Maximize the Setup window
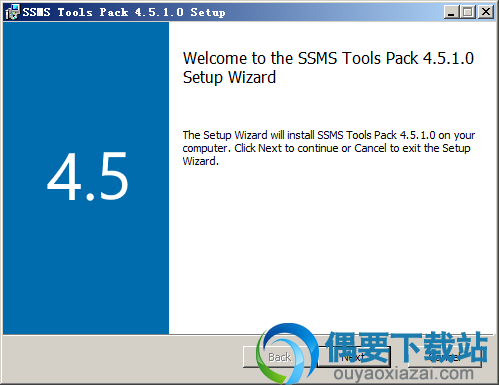Image resolution: width=499 pixels, height=385 pixels. click(468, 12)
